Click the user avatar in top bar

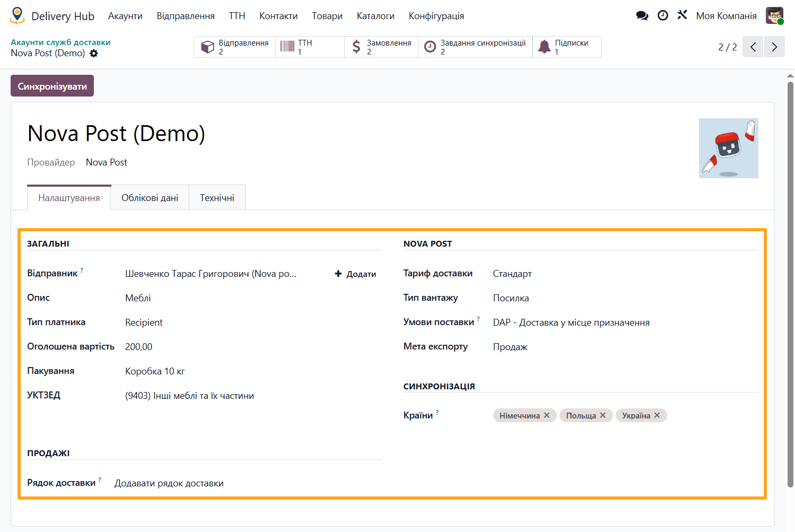(775, 16)
